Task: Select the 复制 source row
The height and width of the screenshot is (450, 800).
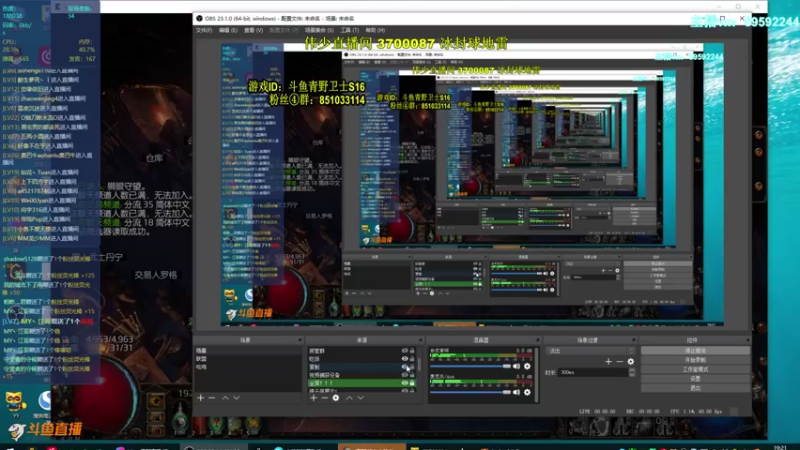Action: tap(362, 367)
